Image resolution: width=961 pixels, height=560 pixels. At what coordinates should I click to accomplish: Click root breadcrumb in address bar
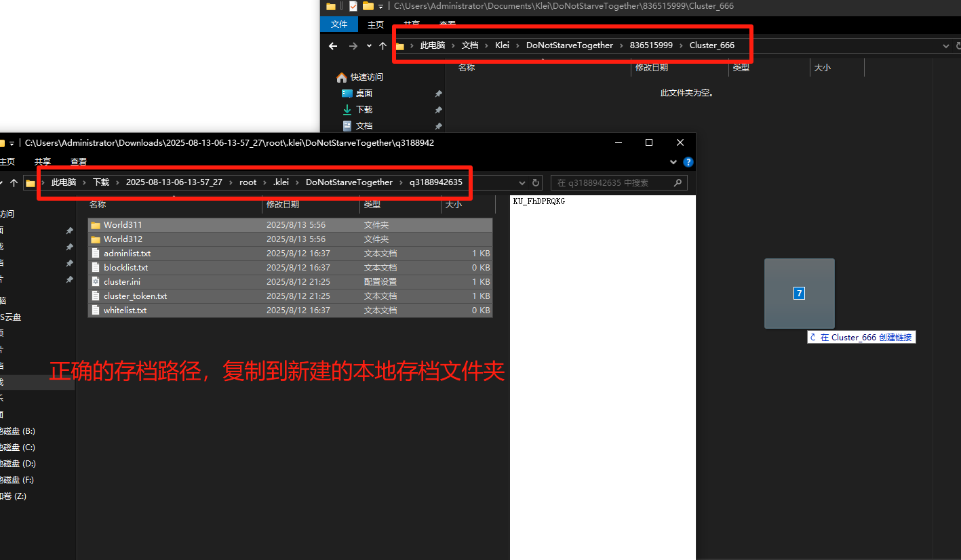(248, 182)
